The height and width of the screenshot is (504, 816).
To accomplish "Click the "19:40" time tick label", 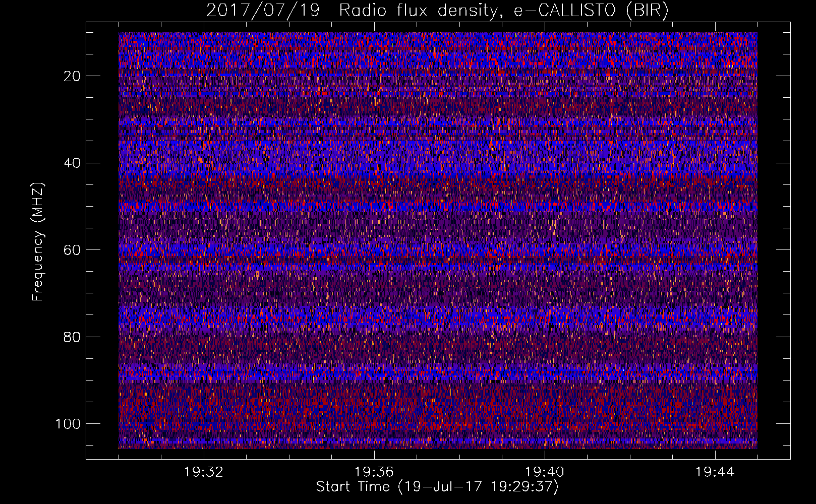I will pyautogui.click(x=545, y=472).
